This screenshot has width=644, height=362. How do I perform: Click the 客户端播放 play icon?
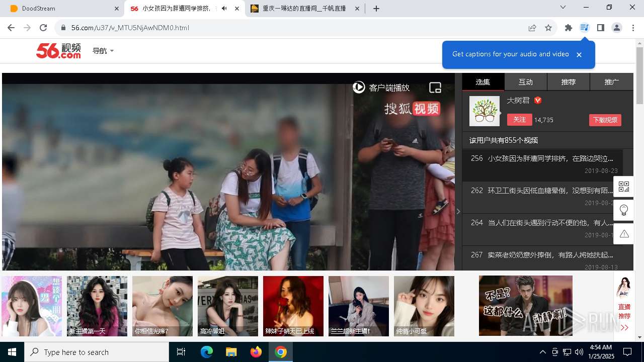click(359, 87)
